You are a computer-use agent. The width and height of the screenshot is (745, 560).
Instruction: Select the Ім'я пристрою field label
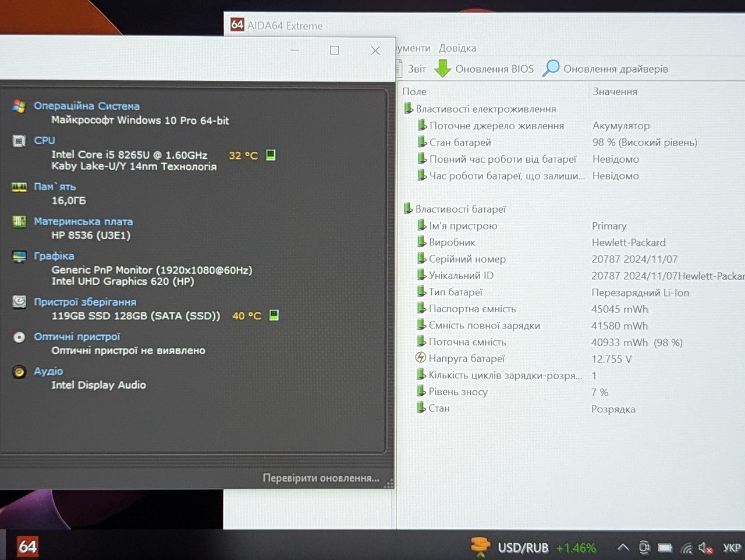click(x=463, y=226)
